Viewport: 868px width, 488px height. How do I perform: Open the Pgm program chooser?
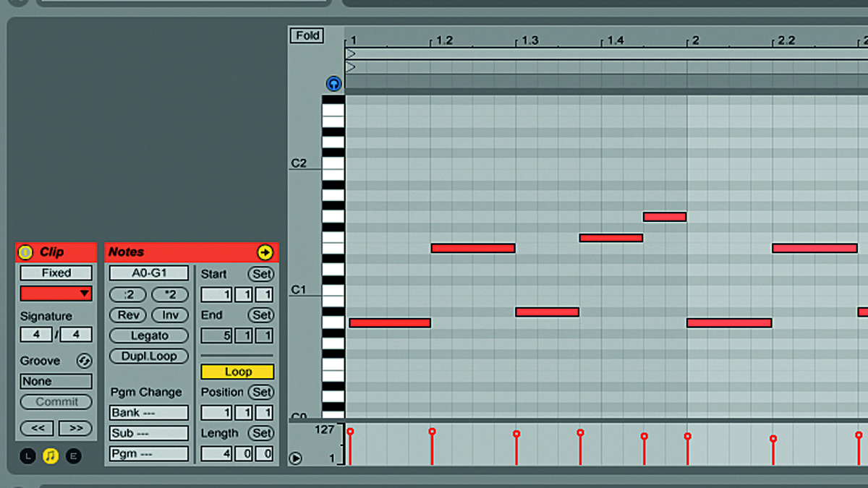pyautogui.click(x=149, y=454)
